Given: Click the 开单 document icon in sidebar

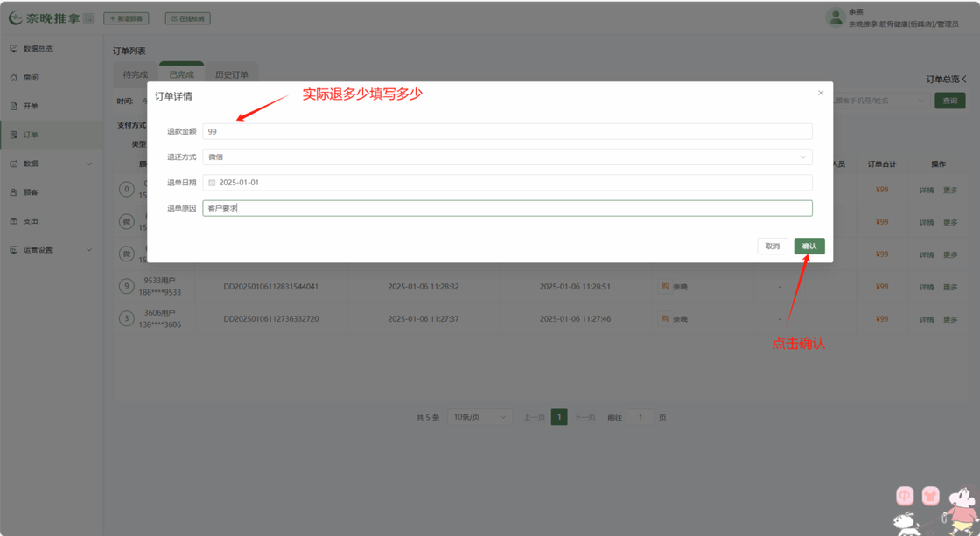Looking at the screenshot, I should pyautogui.click(x=14, y=106).
